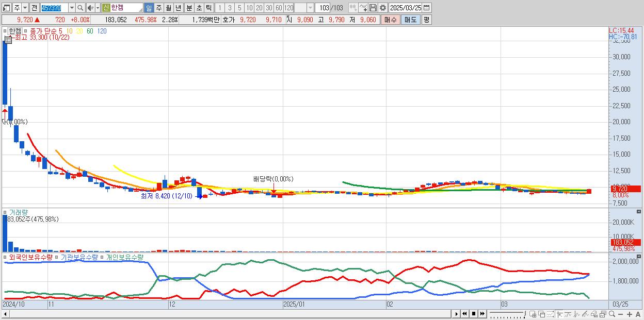The width and height of the screenshot is (644, 320).
Task: Open the 주 market type dropdown
Action: pos(25,8)
